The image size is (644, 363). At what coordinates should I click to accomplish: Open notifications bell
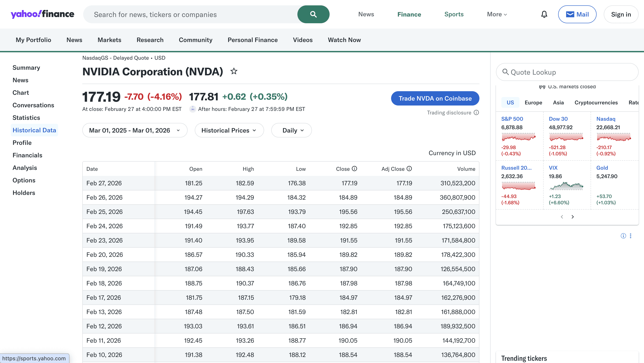pyautogui.click(x=544, y=14)
